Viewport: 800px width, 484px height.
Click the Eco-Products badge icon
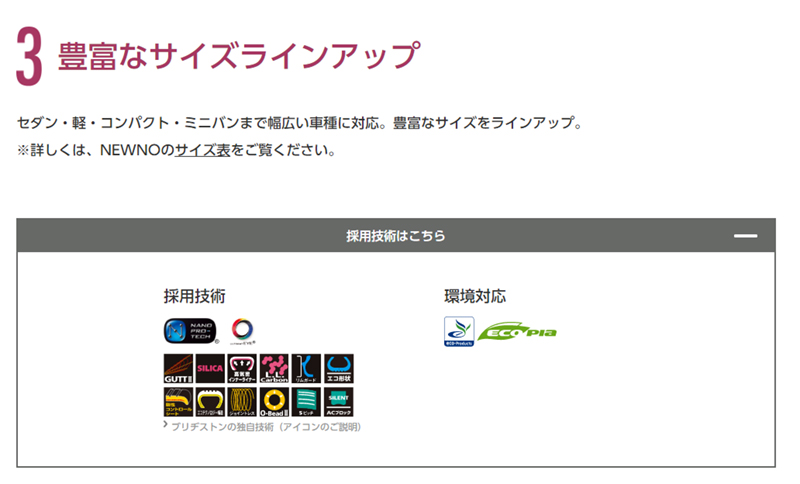[459, 332]
